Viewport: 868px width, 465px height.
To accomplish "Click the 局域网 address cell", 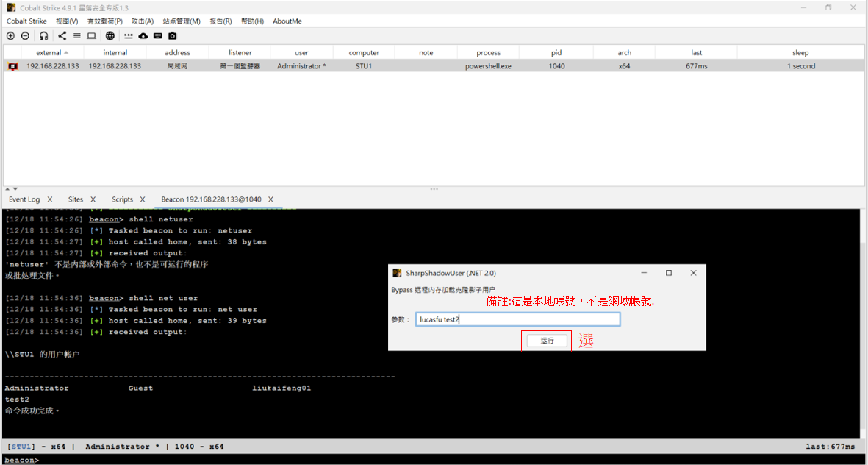I will click(x=178, y=66).
